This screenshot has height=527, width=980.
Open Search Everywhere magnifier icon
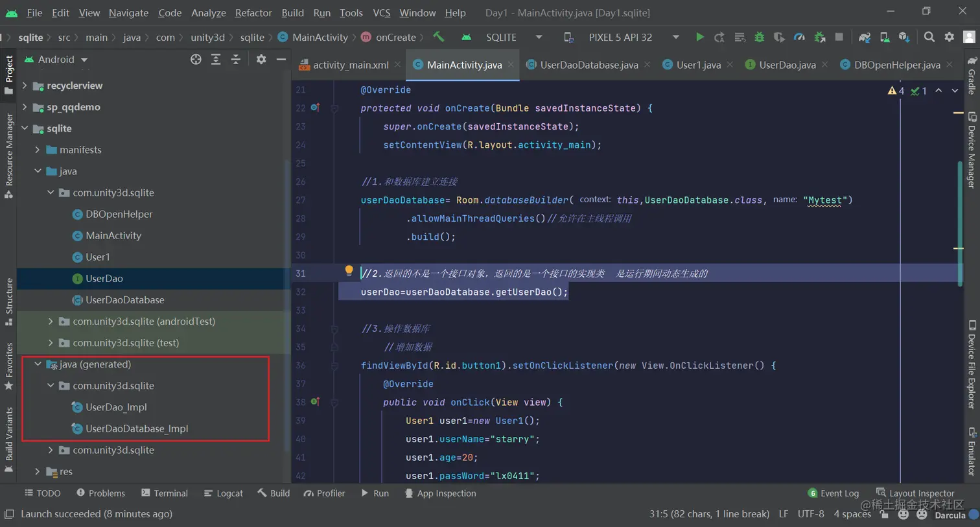(x=929, y=37)
